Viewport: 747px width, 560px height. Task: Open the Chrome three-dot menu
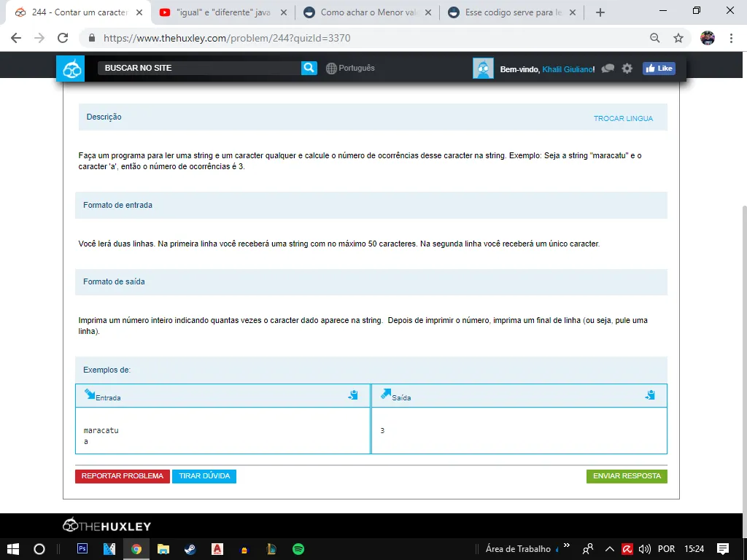pos(731,38)
